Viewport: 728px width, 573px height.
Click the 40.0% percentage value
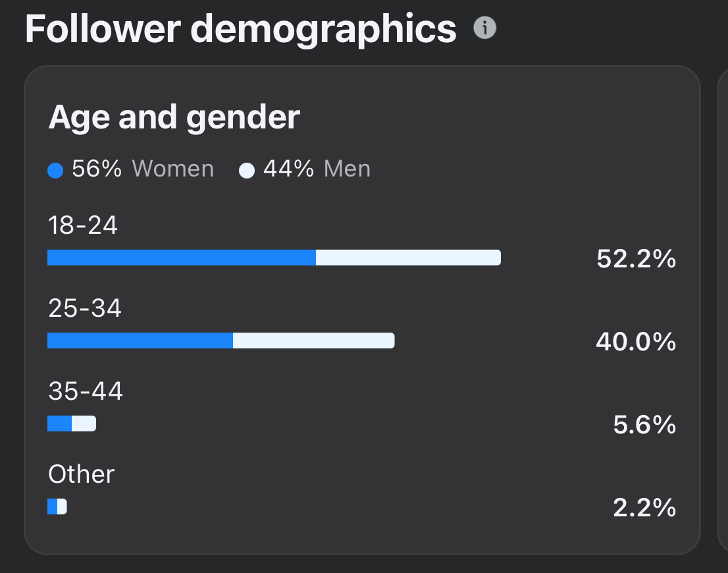pyautogui.click(x=636, y=342)
